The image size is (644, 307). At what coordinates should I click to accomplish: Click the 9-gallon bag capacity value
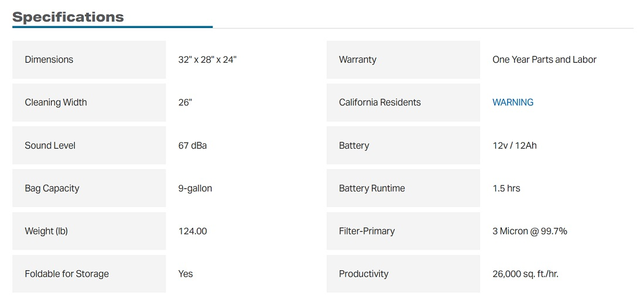(195, 188)
